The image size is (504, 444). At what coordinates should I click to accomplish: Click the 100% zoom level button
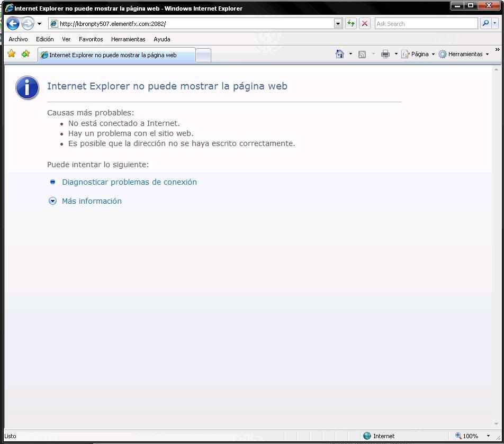click(467, 436)
